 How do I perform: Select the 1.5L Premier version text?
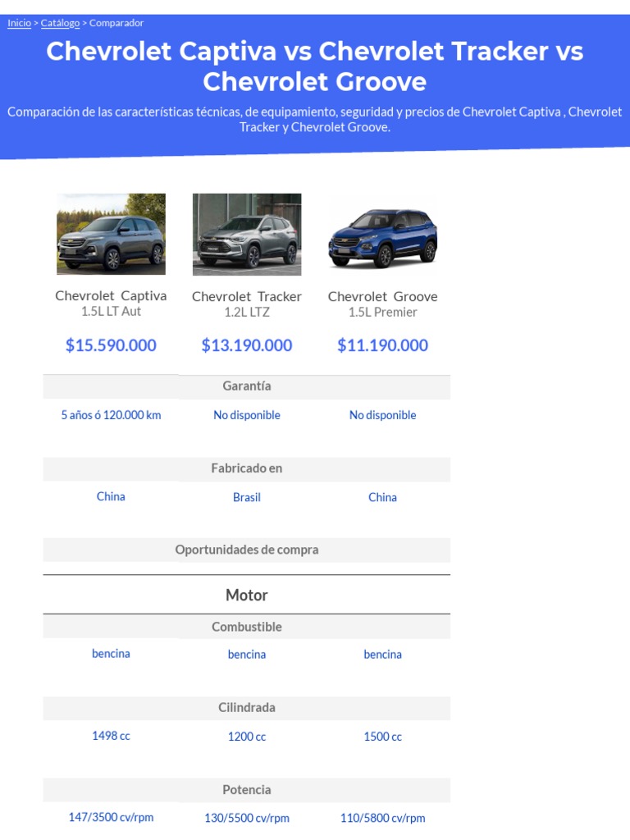[382, 312]
